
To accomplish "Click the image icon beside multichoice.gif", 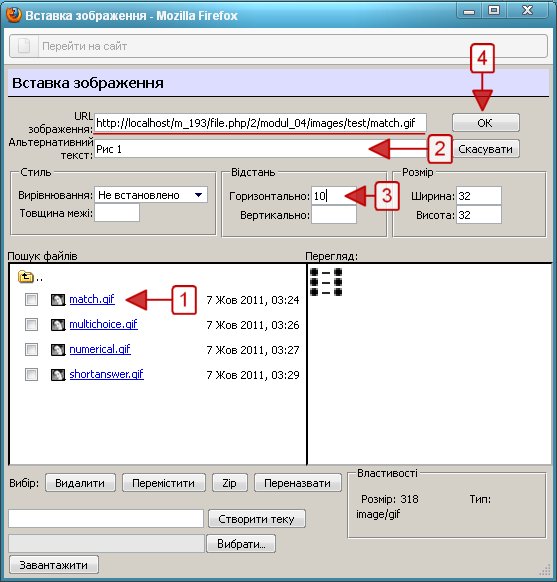I will click(58, 325).
